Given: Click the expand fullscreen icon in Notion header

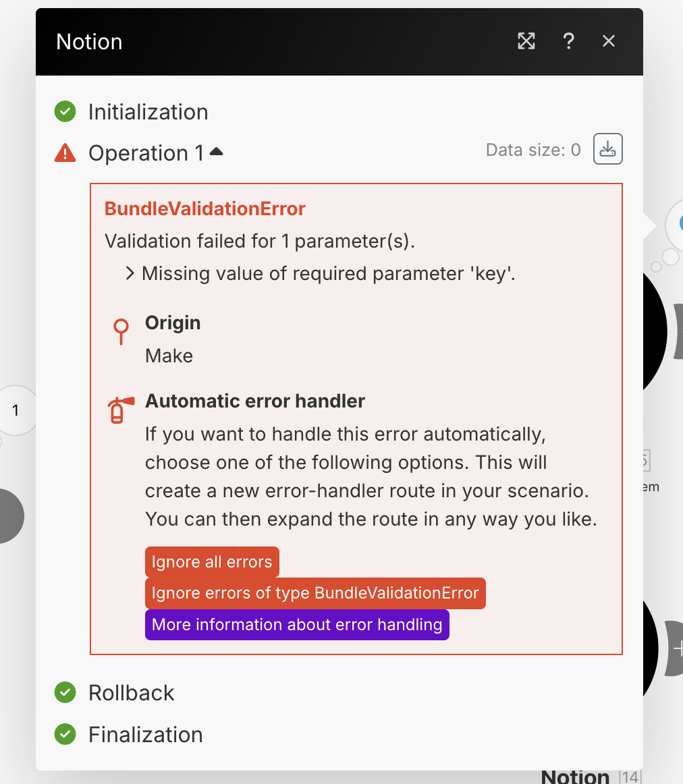Looking at the screenshot, I should click(x=526, y=41).
